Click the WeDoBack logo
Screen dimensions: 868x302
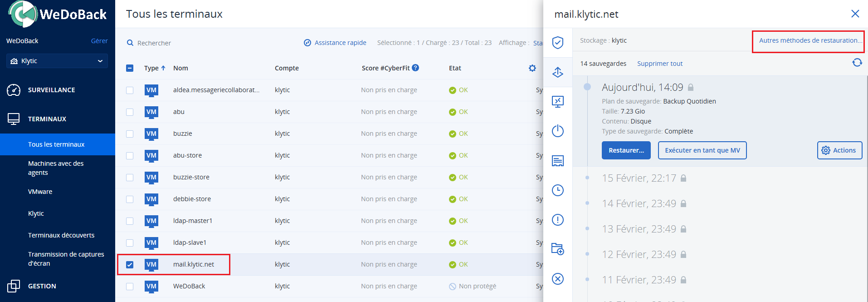58,15
